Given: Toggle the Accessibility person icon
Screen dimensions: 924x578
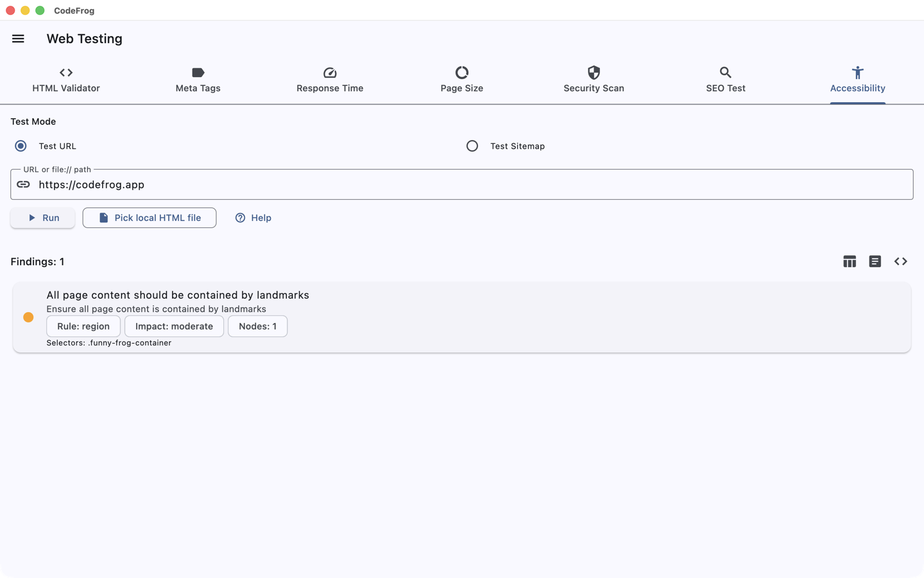Looking at the screenshot, I should pos(857,73).
